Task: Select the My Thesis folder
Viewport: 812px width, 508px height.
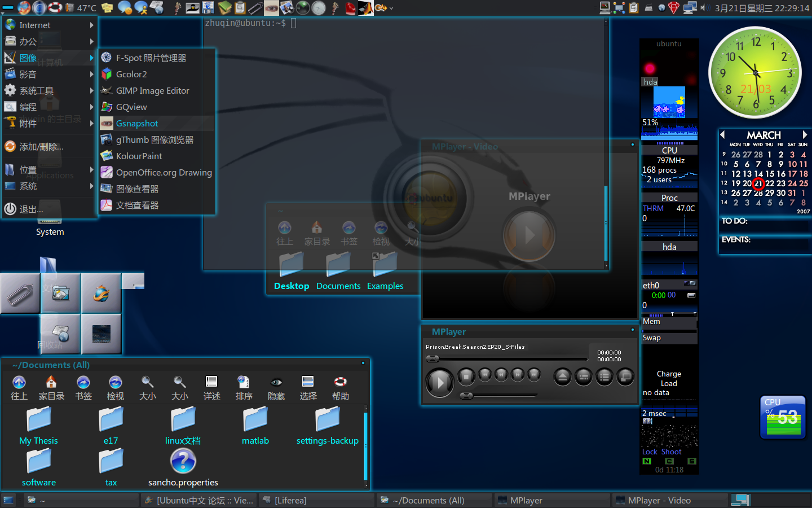Action: click(38, 426)
